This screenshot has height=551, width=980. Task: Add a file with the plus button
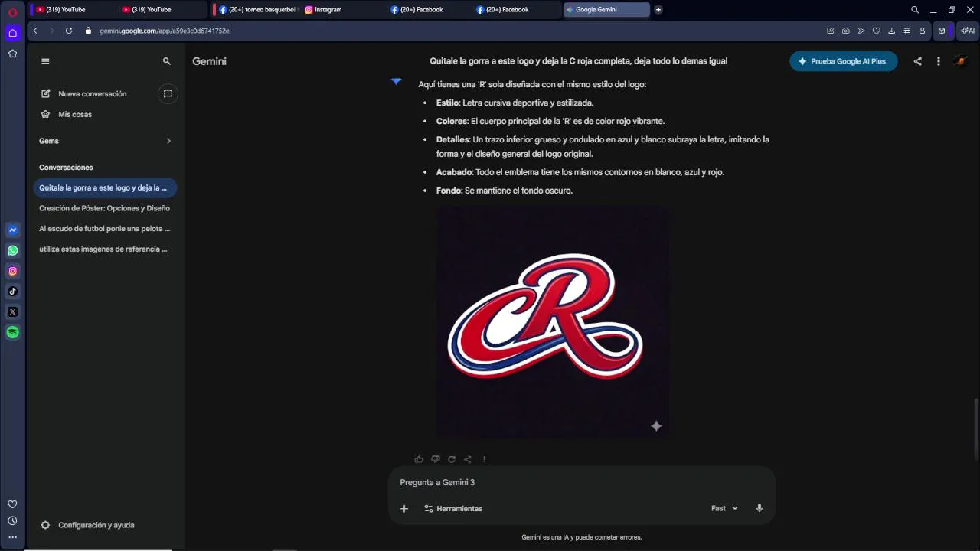coord(404,508)
